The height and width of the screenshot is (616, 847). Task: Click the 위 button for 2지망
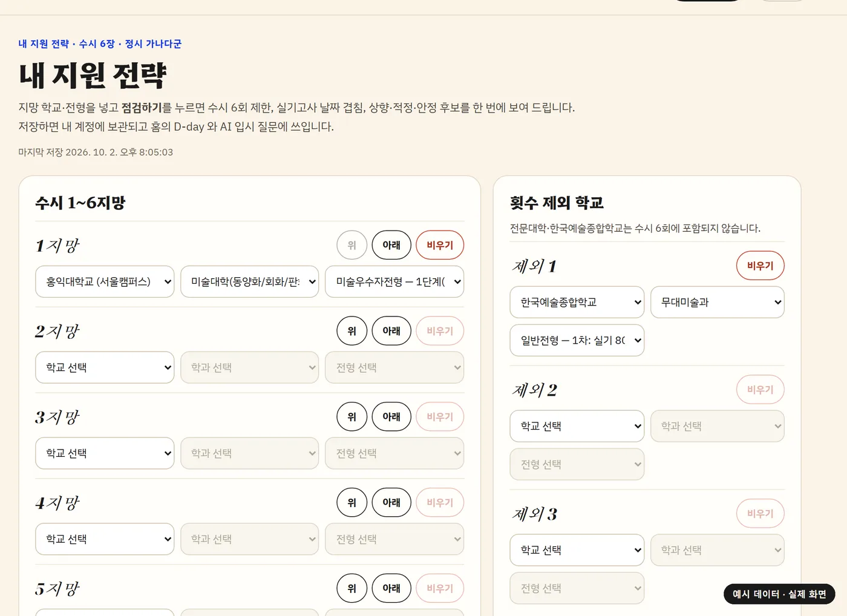pos(352,331)
